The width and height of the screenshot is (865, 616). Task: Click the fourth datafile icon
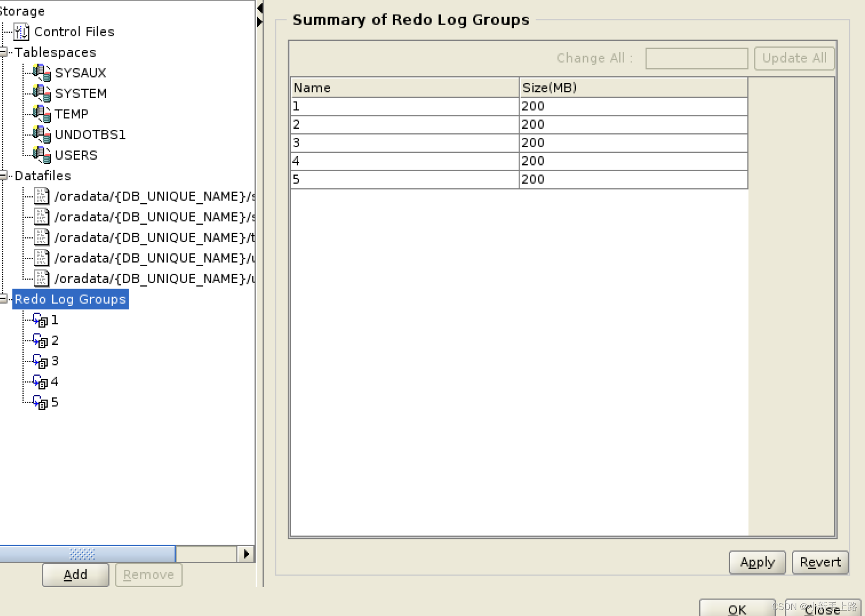pos(41,258)
